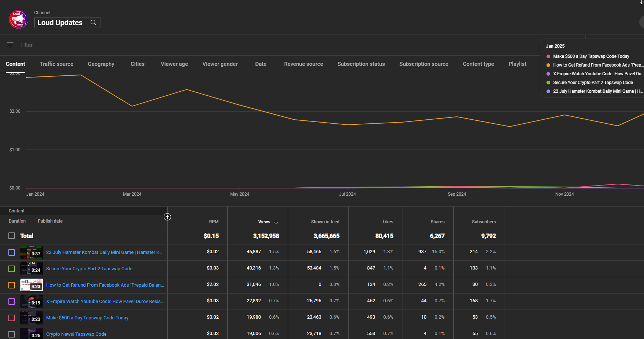Switch to the Date tab
Viewport: 644px width, 339px height.
pyautogui.click(x=261, y=64)
